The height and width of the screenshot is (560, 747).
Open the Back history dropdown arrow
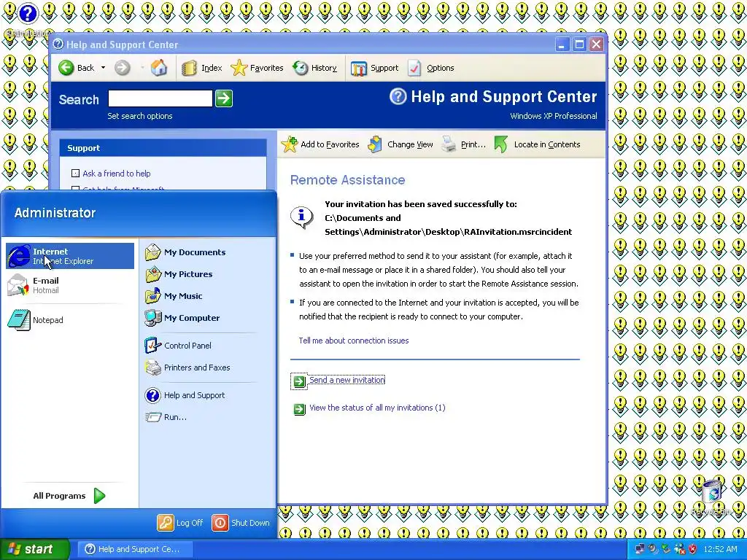(x=103, y=68)
